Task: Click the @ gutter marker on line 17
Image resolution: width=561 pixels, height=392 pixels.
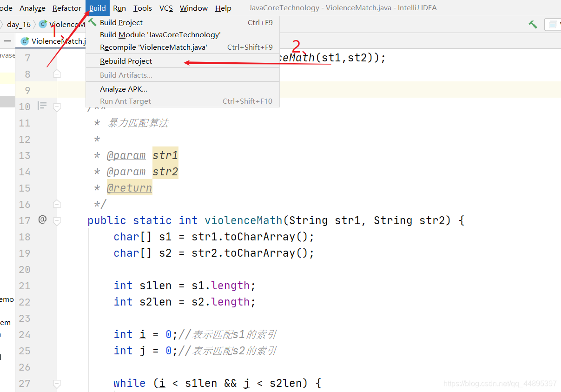Action: [x=42, y=219]
